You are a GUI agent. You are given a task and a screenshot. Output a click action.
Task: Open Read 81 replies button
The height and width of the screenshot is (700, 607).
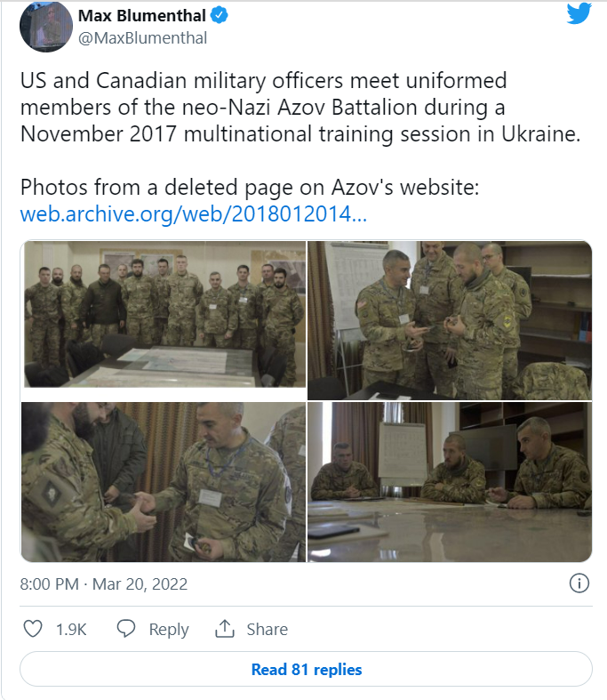coord(306,669)
